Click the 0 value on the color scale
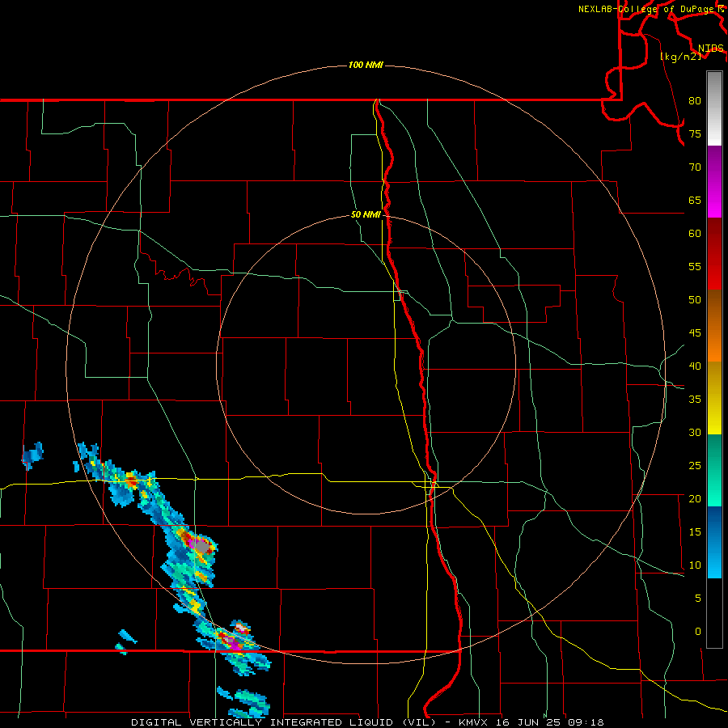The height and width of the screenshot is (728, 728). pos(698,632)
